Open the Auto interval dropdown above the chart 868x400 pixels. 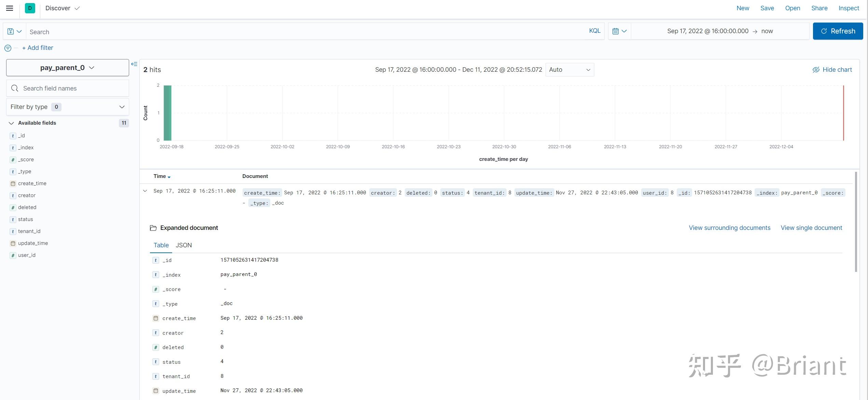tap(569, 69)
